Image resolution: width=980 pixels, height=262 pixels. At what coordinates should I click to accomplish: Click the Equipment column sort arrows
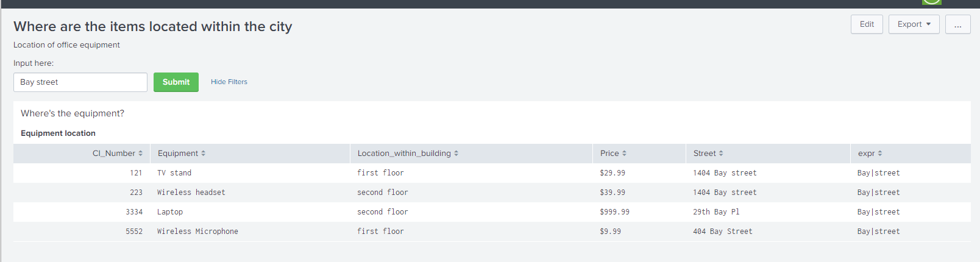coord(203,154)
